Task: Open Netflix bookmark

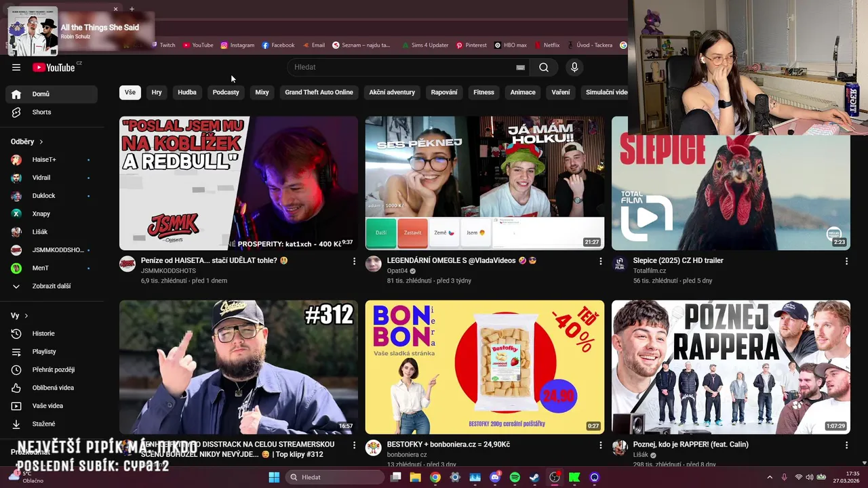Action: pyautogui.click(x=547, y=45)
